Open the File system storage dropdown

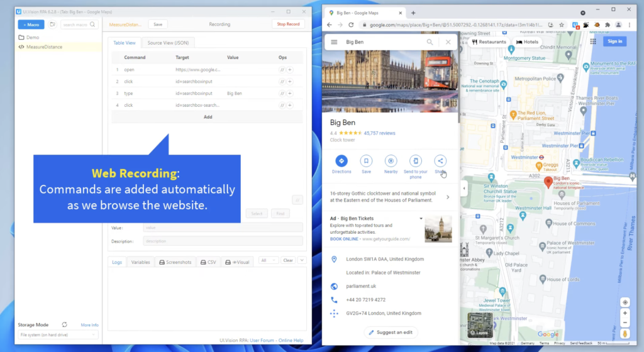(x=57, y=335)
